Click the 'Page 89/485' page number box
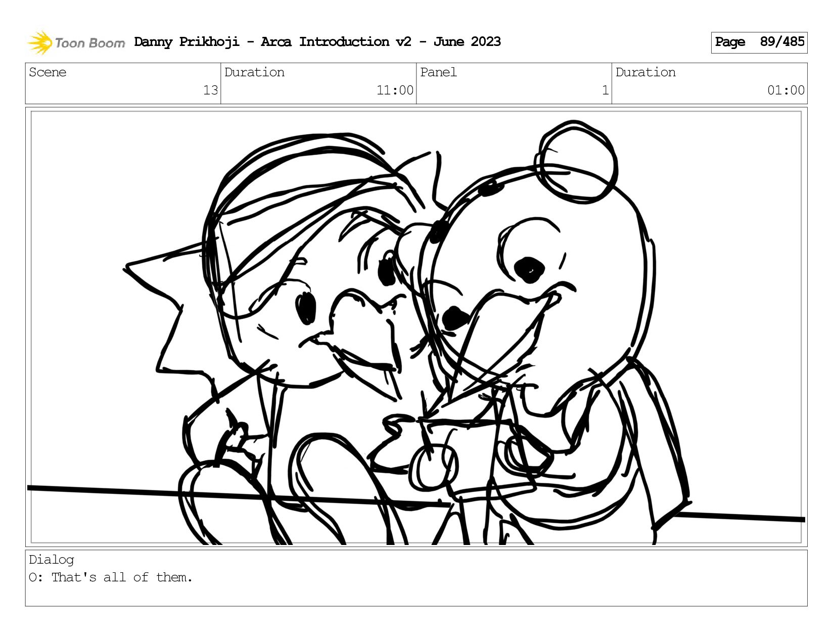The width and height of the screenshot is (834, 644). [759, 42]
